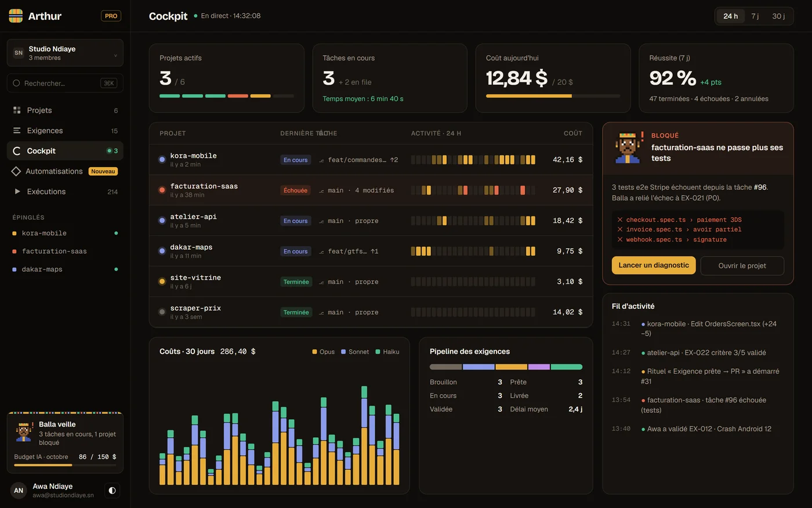Toggle the Opus legend series
Image resolution: width=812 pixels, height=508 pixels.
323,352
